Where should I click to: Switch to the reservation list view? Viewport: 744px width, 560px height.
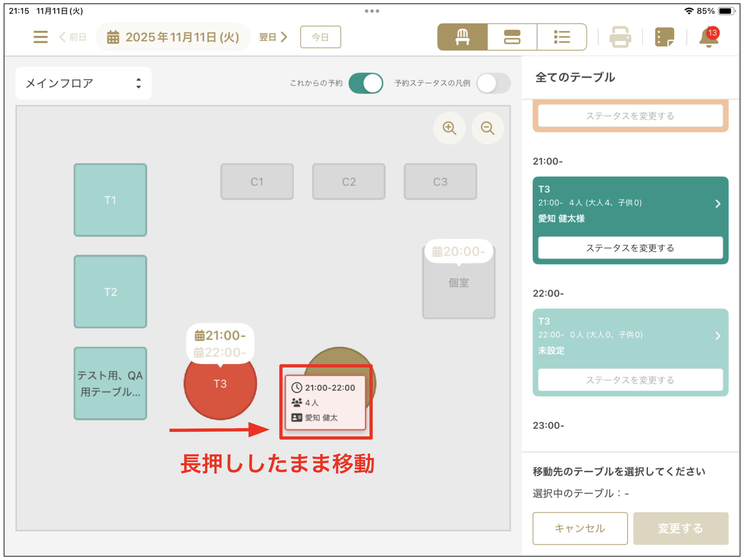[562, 37]
